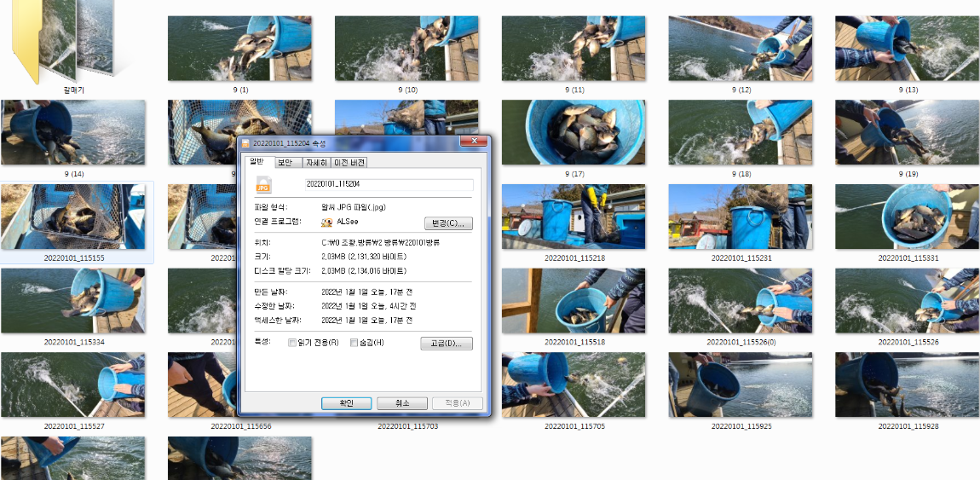The width and height of the screenshot is (980, 480).
Task: Toggle the 숨김(H) hidden attribute checkbox
Action: click(x=355, y=343)
